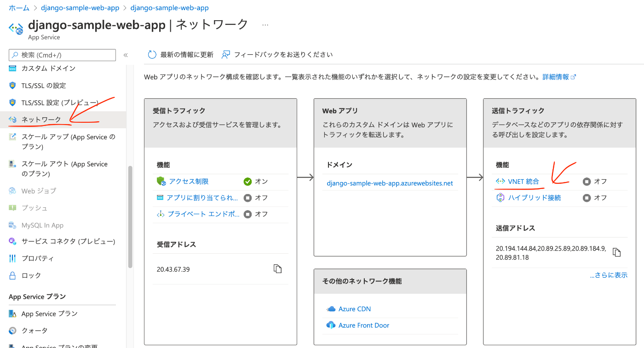Image resolution: width=644 pixels, height=348 pixels.
Task: Open アプリに割り当てられ... link
Action: click(x=202, y=198)
